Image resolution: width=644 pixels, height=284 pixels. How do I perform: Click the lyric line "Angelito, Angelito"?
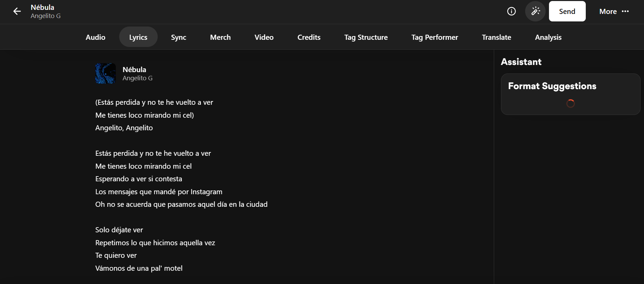pos(124,128)
